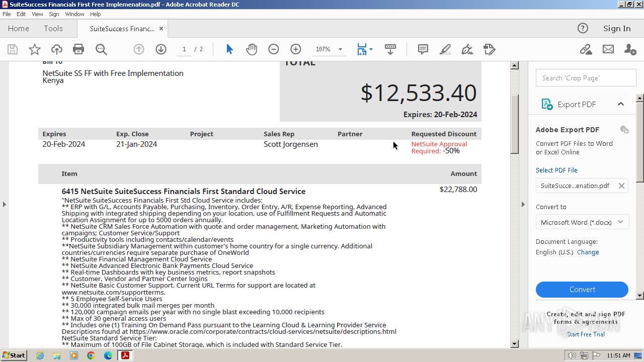Click the 11:51 AM system clock
Screen dimensions: 644x362
(x=619, y=355)
